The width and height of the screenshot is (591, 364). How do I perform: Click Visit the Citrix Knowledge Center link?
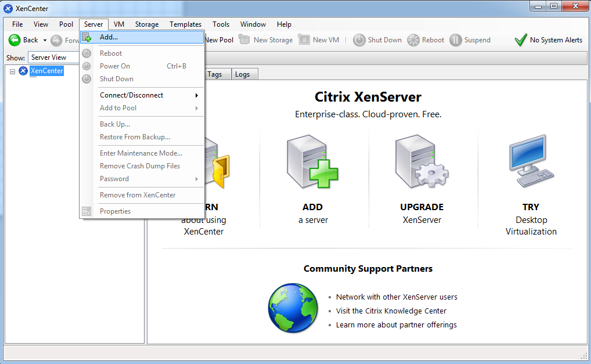click(x=391, y=311)
